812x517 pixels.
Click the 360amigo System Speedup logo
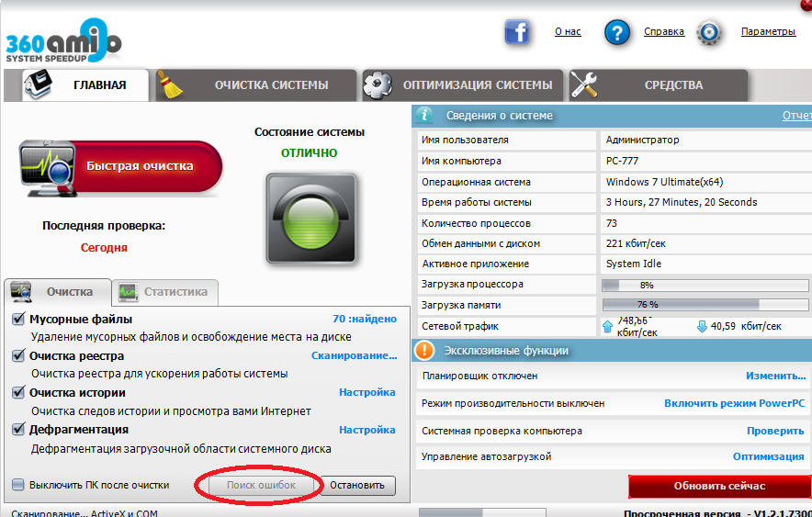(63, 41)
